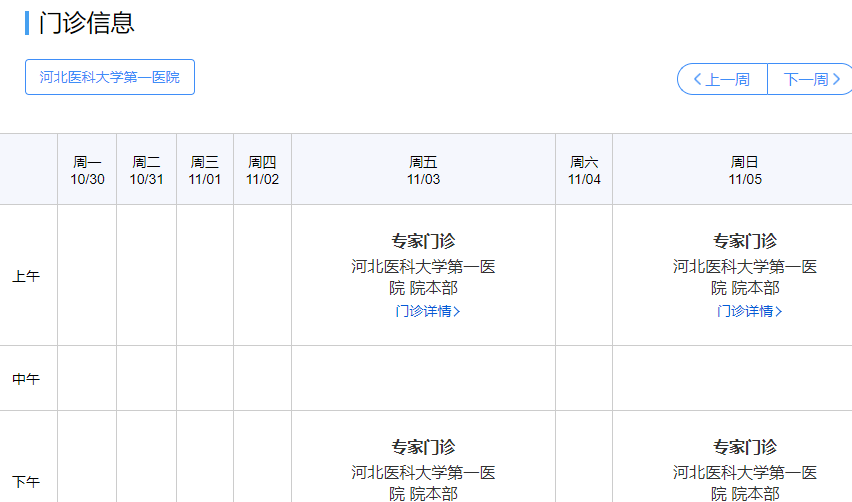
Task: Select the 河北医科大学第一医院 hospital button
Action: point(110,77)
